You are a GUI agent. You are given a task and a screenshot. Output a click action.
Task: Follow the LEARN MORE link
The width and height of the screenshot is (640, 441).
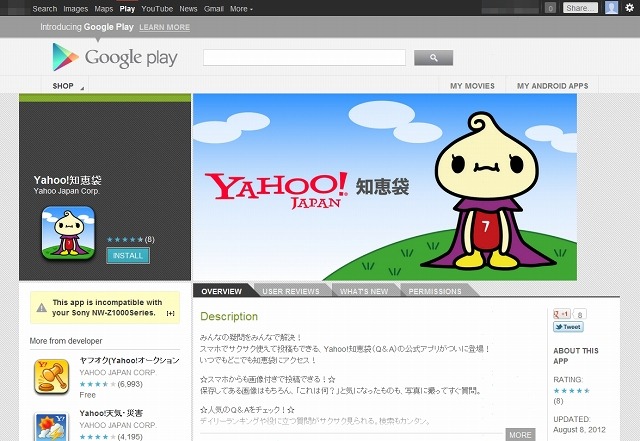[164, 27]
